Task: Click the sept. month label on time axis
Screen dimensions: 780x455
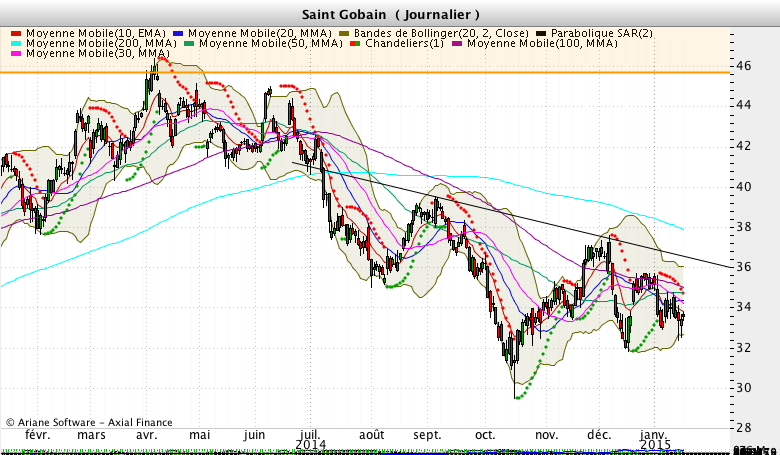Action: pos(427,435)
